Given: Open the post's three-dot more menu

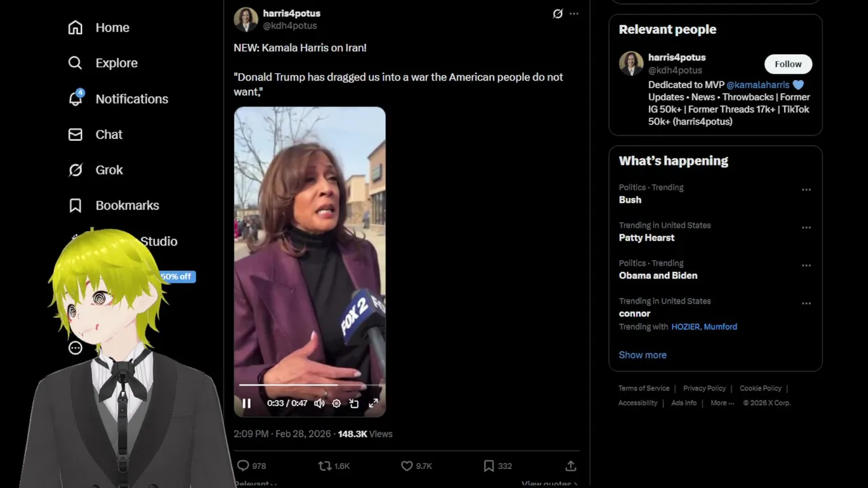Looking at the screenshot, I should (x=574, y=14).
